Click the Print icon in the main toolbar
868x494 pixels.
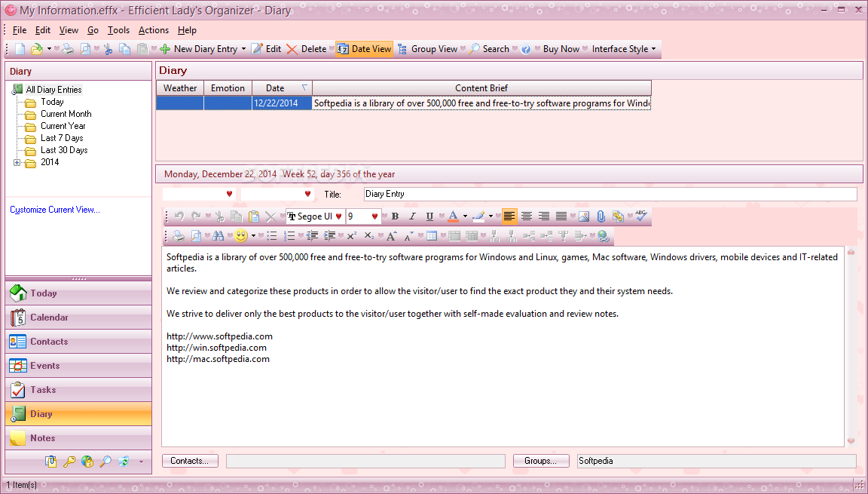pyautogui.click(x=68, y=49)
